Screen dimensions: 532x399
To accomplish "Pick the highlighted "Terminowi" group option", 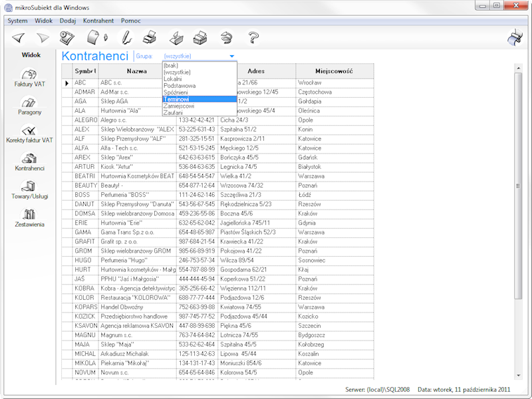I will 177,99.
